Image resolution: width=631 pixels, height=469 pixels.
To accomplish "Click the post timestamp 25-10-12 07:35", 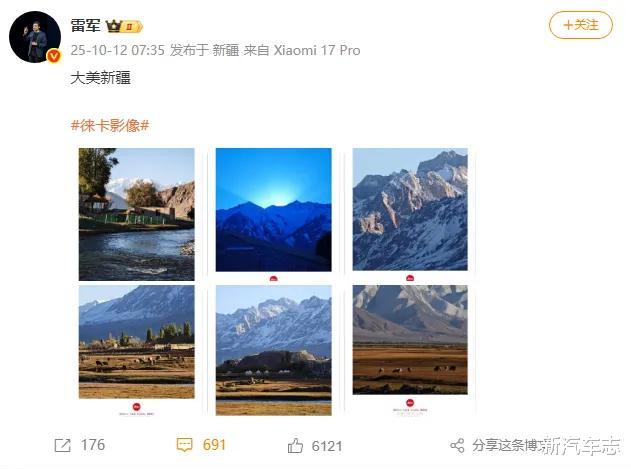I will [x=118, y=50].
